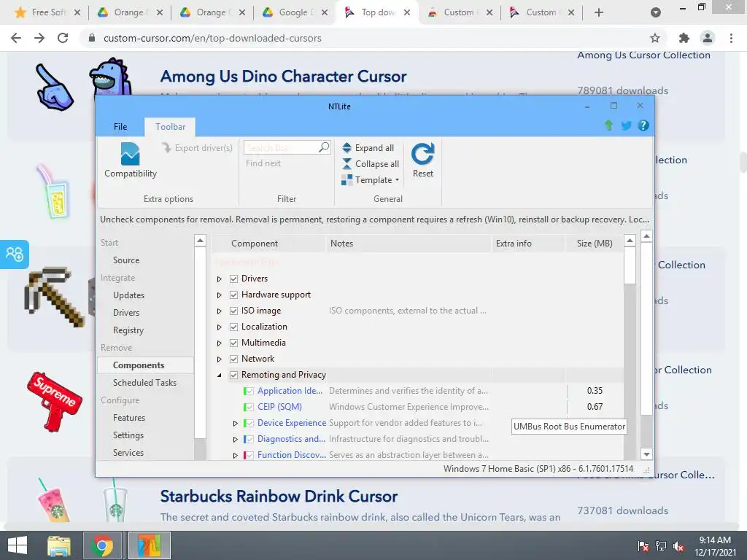The image size is (747, 560).
Task: Uncheck the Multimedia checkbox
Action: 234,343
